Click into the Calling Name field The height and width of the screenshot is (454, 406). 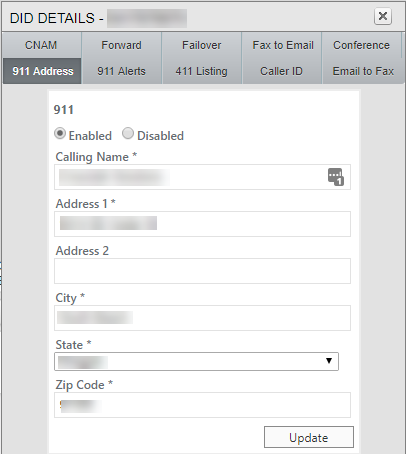[202, 177]
